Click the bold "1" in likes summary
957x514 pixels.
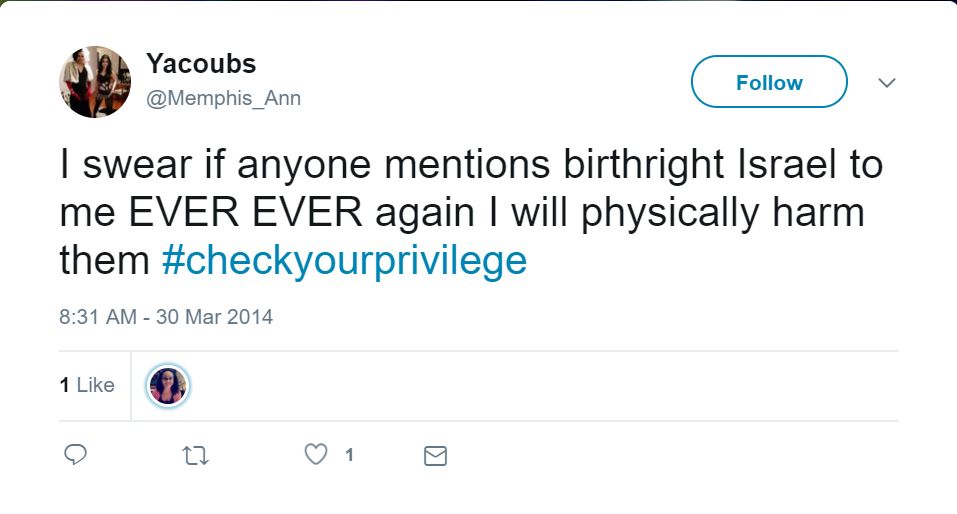click(x=64, y=385)
